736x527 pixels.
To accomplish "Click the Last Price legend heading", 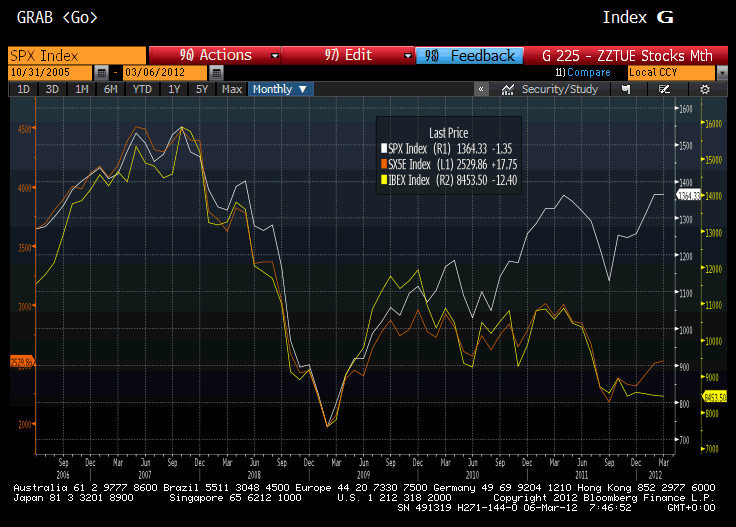I will [448, 133].
